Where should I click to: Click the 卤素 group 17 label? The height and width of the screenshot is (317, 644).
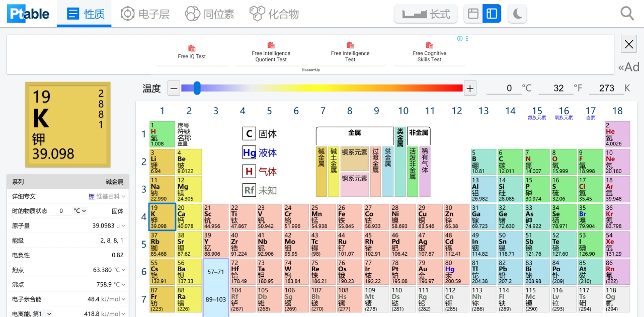click(x=591, y=118)
